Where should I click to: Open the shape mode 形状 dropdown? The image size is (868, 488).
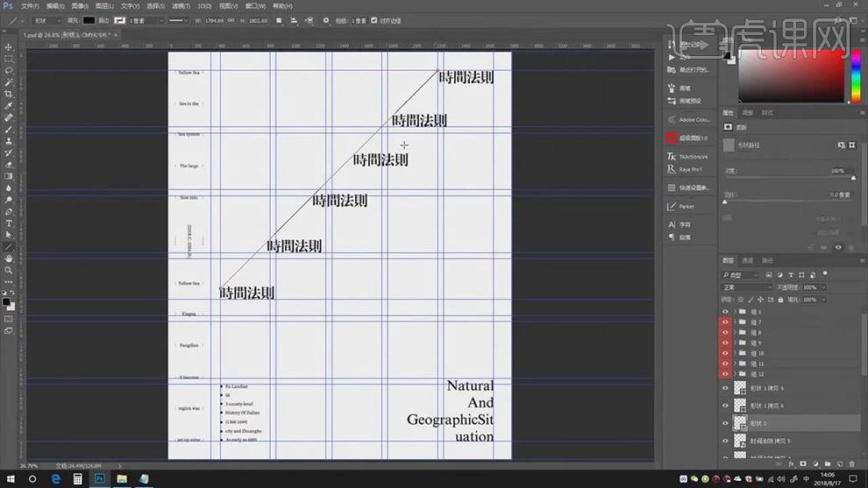(x=46, y=20)
